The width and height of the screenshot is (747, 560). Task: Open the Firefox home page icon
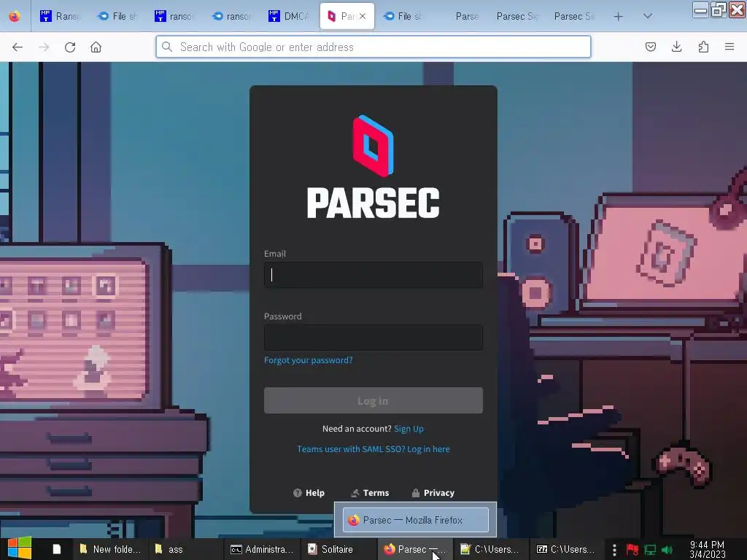(96, 47)
